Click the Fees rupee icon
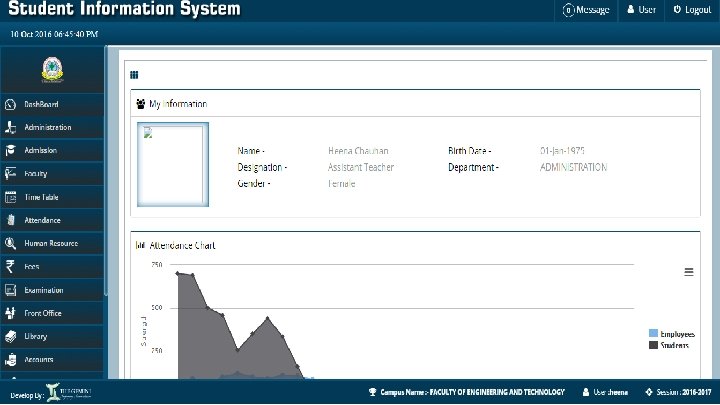This screenshot has height=405, width=720. pos(10,266)
